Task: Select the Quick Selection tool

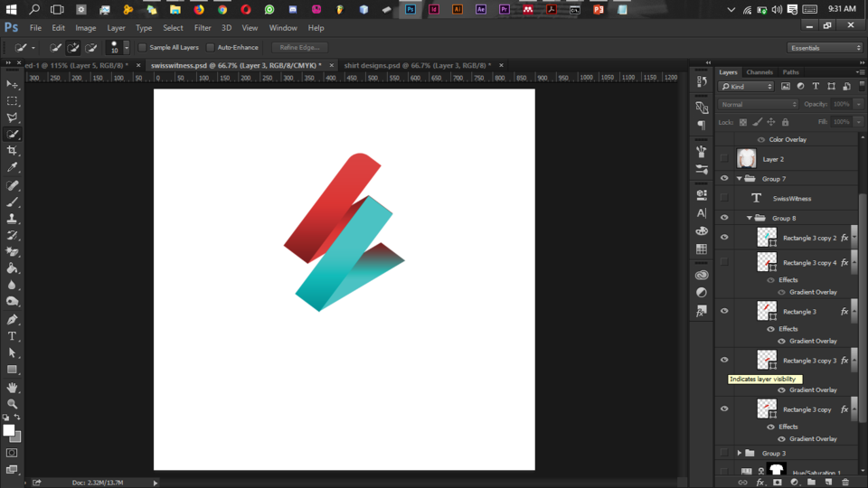Action: coord(12,135)
